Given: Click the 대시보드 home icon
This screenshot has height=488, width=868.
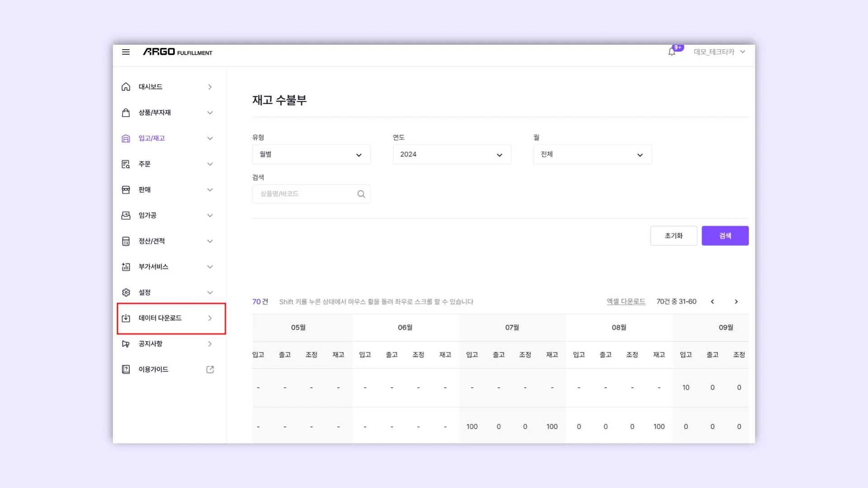Looking at the screenshot, I should pyautogui.click(x=126, y=87).
